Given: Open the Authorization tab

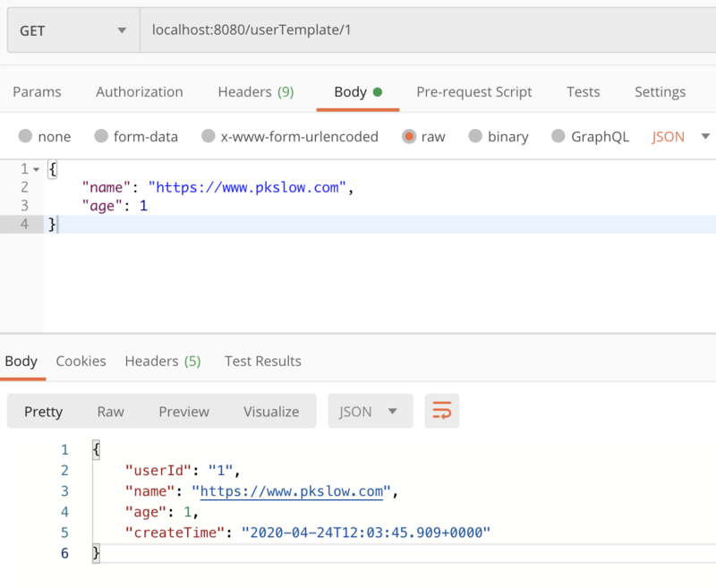Looking at the screenshot, I should click(x=140, y=91).
